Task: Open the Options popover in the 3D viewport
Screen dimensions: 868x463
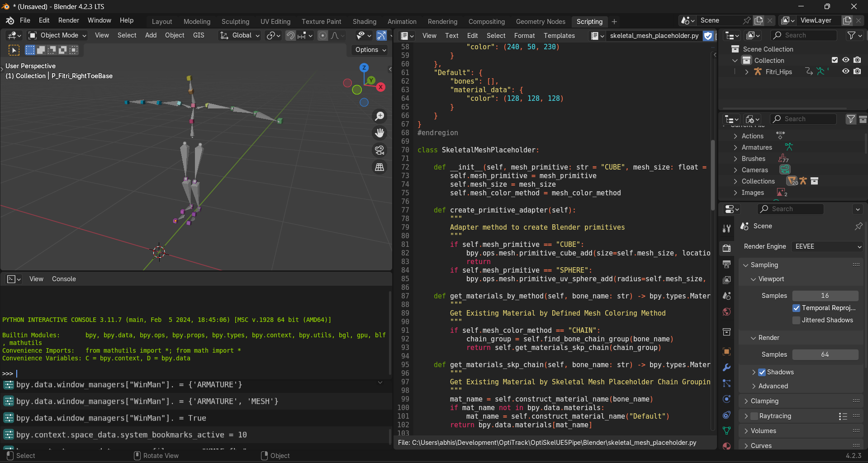Action: click(369, 50)
